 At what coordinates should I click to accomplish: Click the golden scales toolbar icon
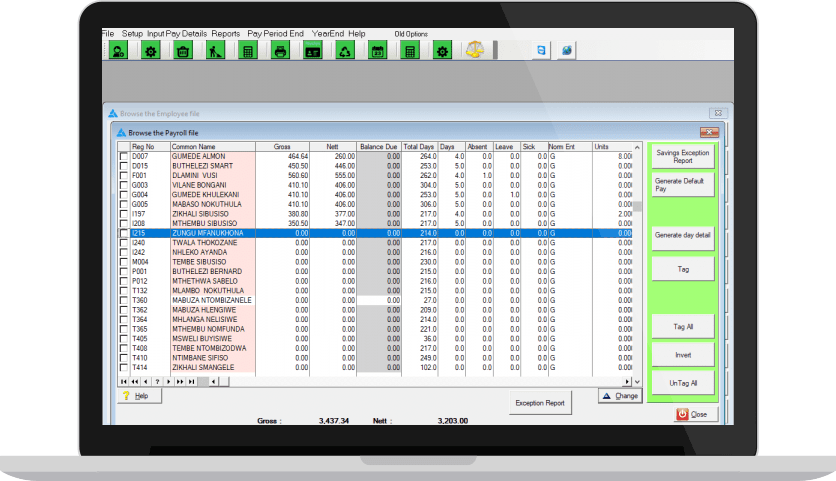point(475,51)
